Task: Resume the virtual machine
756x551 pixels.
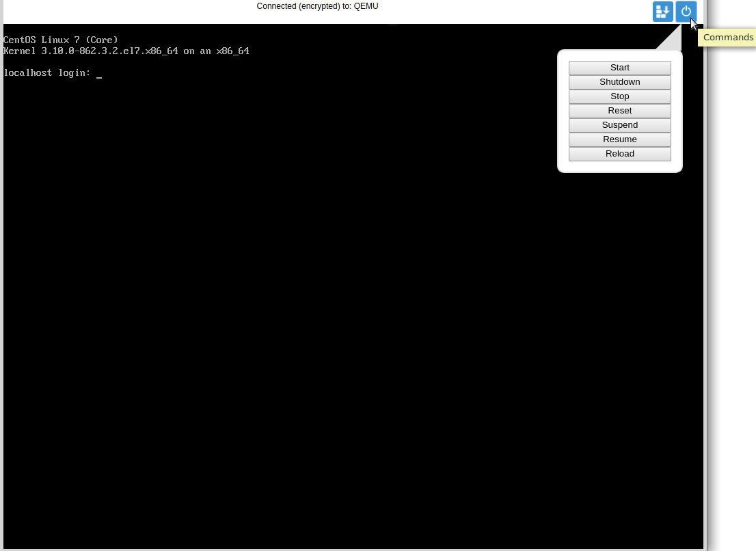Action: pyautogui.click(x=619, y=139)
